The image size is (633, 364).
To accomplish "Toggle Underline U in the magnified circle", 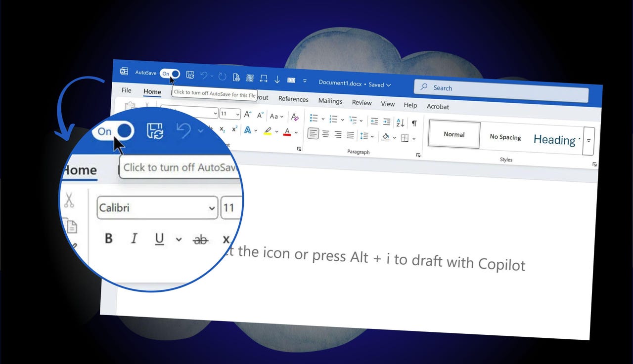I will 159,240.
